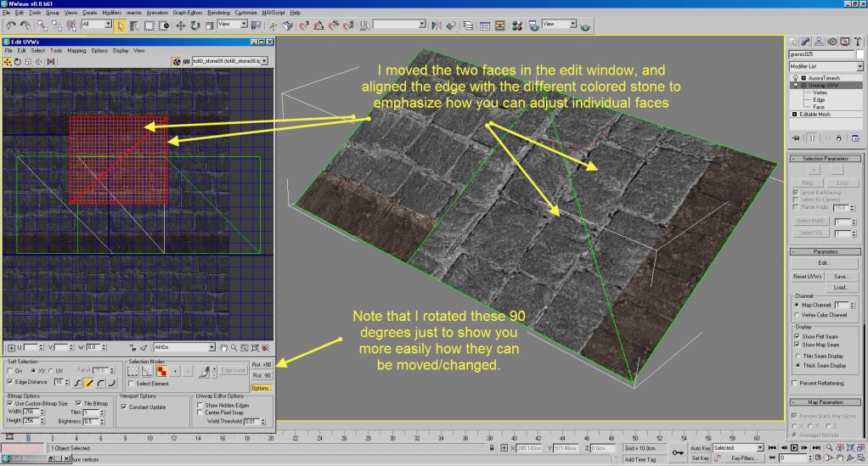Image resolution: width=868 pixels, height=466 pixels.
Task: Select the Face selection mode icon
Action: 161,372
